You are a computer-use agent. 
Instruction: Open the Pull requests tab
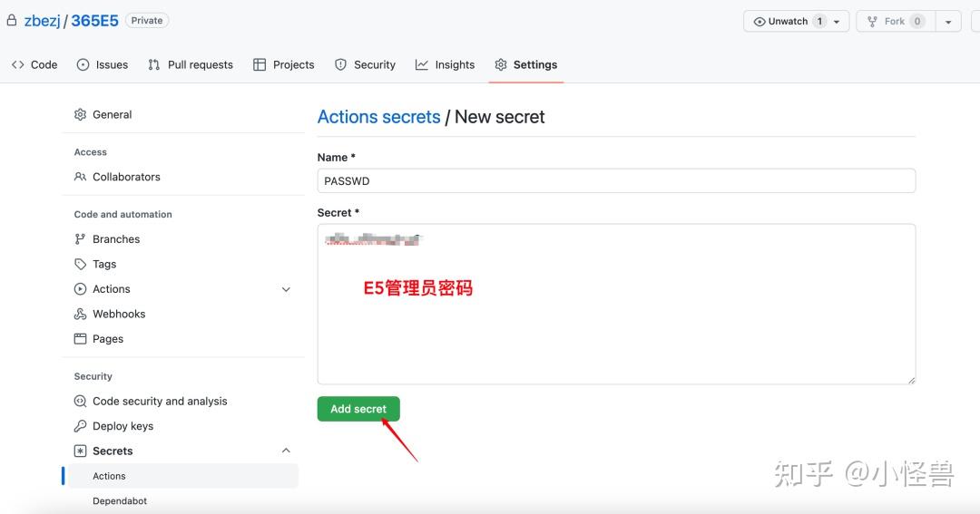point(190,65)
